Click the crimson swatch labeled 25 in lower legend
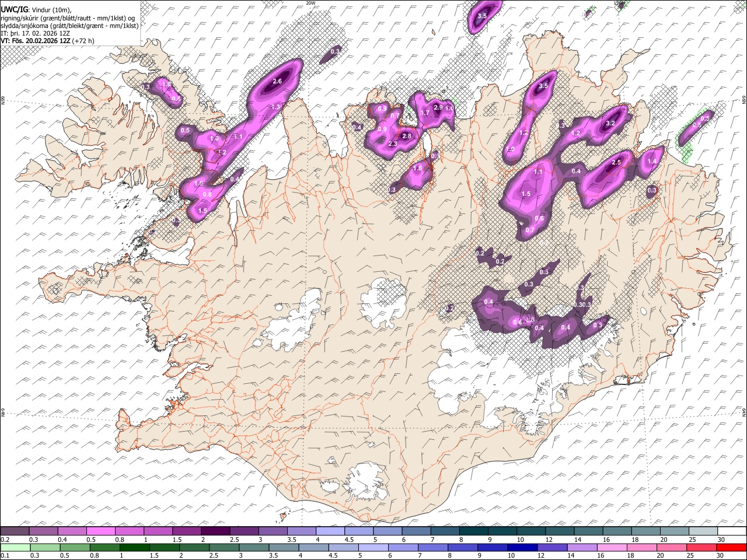 click(x=701, y=547)
